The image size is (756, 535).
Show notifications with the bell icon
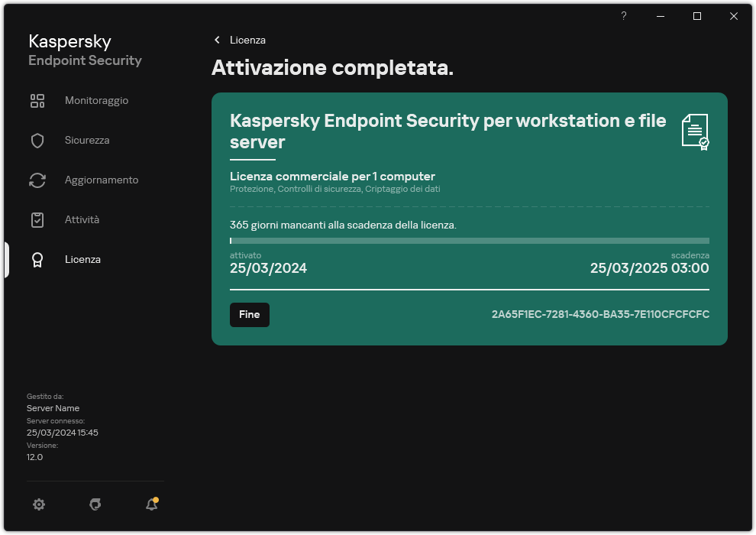click(x=150, y=504)
